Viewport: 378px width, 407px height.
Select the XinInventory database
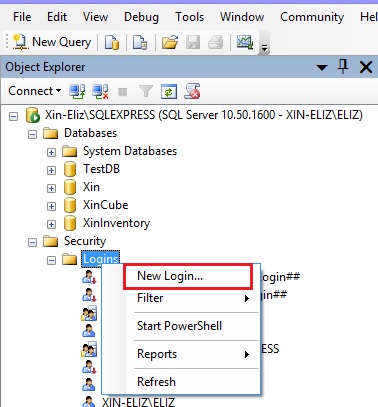[x=116, y=223]
